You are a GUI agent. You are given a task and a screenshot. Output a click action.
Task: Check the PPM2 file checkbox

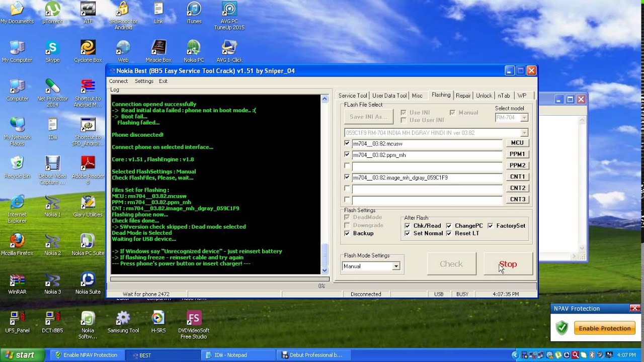[347, 165]
